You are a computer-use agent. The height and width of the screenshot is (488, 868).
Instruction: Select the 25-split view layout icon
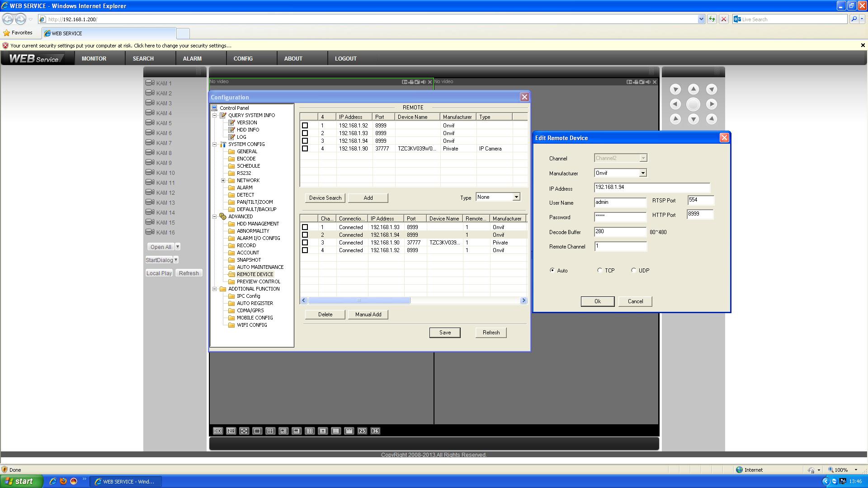coord(362,431)
